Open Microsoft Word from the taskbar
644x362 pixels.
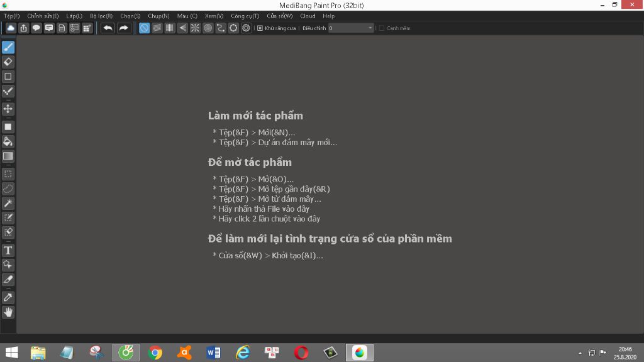pyautogui.click(x=214, y=353)
